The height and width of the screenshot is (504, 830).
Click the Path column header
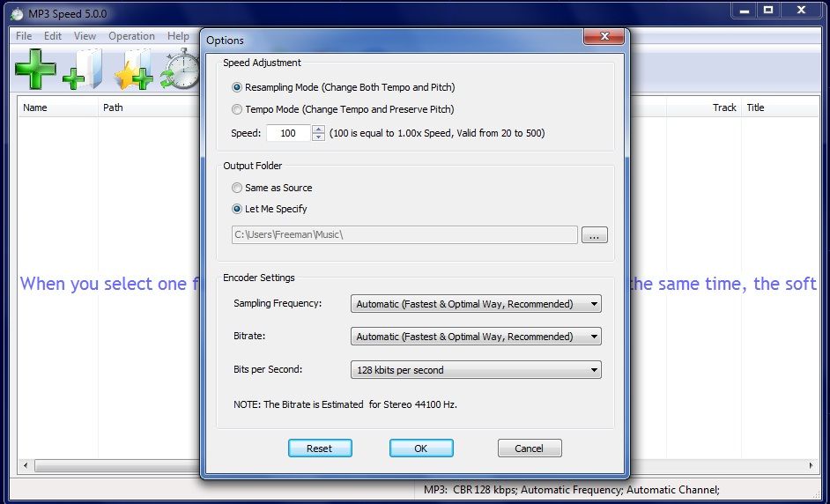[149, 107]
